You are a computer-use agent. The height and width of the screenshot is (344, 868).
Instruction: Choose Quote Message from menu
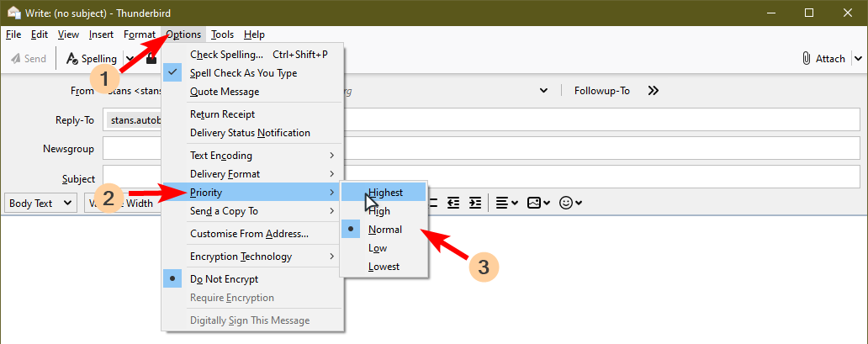coord(253,92)
